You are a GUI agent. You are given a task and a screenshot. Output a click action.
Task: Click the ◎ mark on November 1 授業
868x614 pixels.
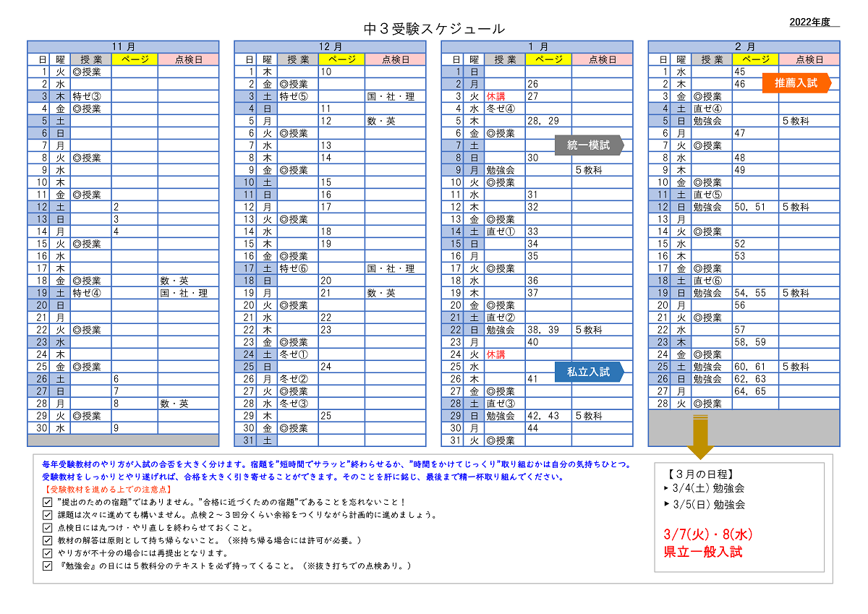click(77, 72)
